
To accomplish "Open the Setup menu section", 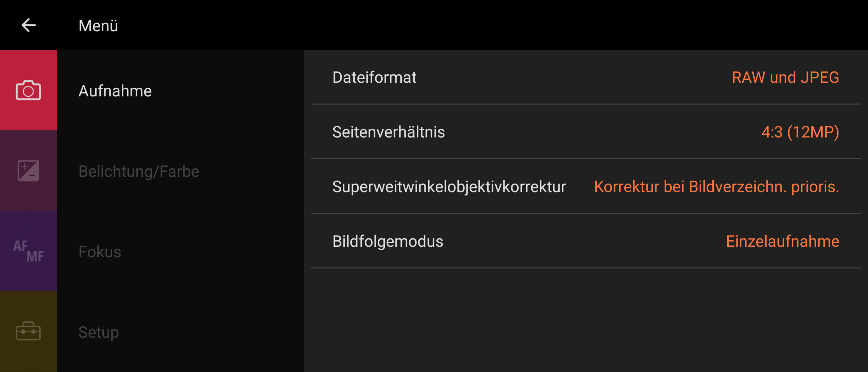I will point(99,332).
